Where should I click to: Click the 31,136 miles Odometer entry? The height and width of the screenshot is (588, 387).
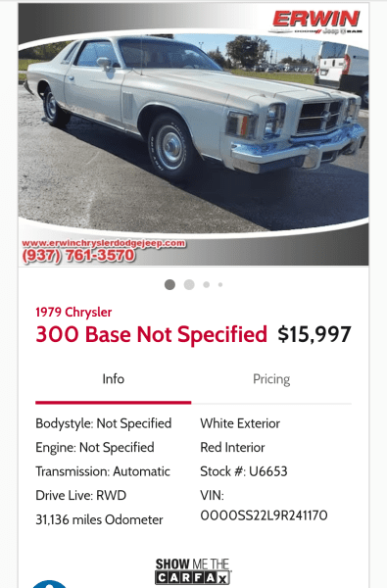point(99,519)
